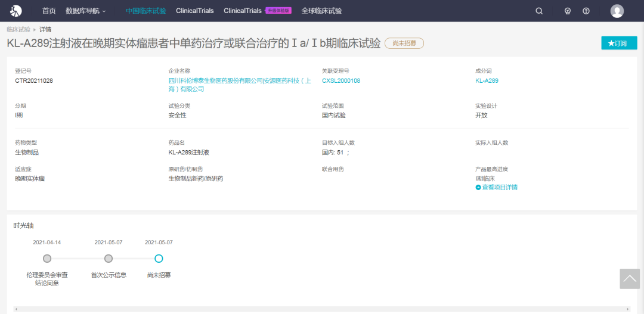Click the 生物制品新药/原研药 value

(x=196, y=179)
